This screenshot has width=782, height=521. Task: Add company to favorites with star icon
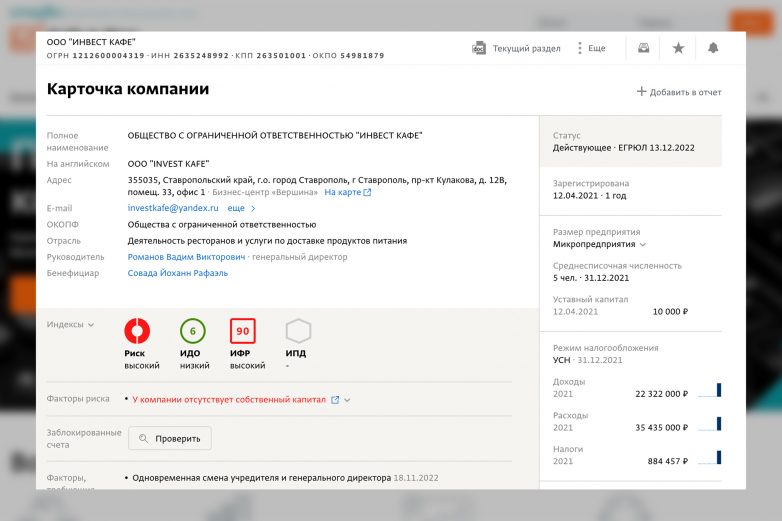(x=678, y=48)
